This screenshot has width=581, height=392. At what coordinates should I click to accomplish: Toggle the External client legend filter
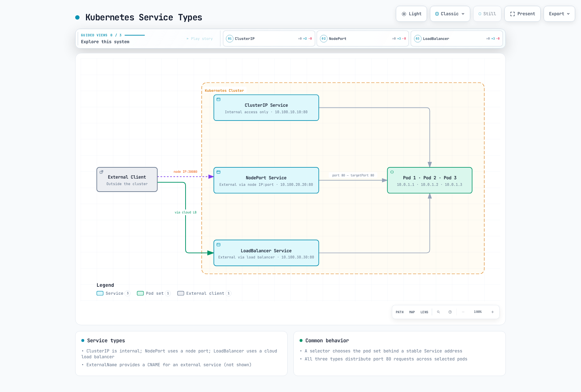204,293
